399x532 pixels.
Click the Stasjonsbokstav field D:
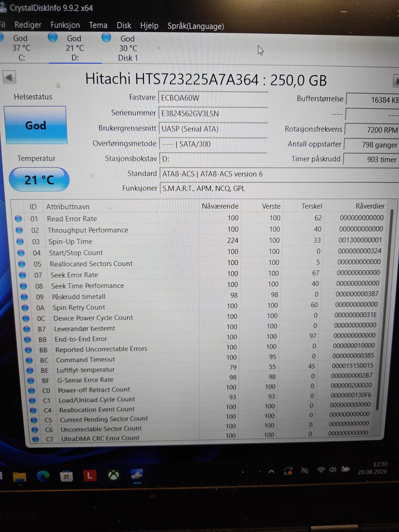213,159
